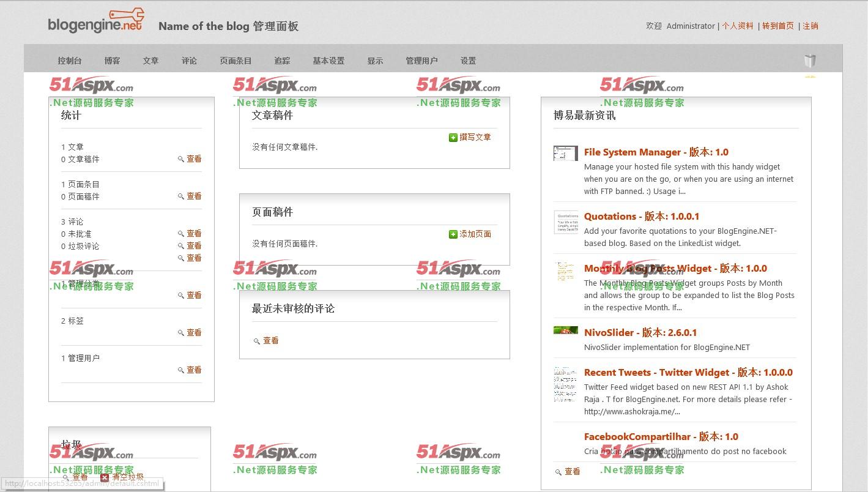Viewport: 868px width, 492px height.
Task: Click the 1 页面条目 statistics text
Action: tap(80, 184)
